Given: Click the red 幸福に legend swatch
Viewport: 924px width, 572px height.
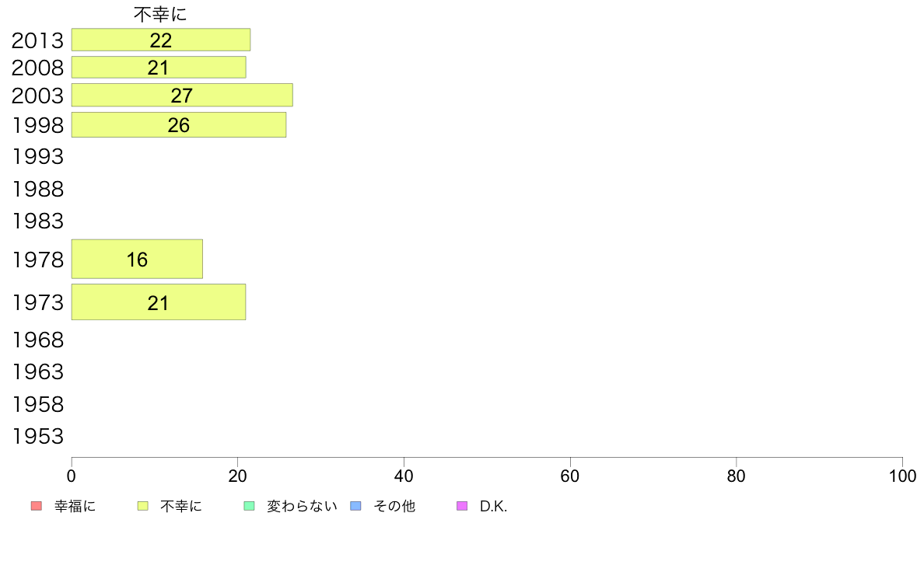Looking at the screenshot, I should 37,506.
